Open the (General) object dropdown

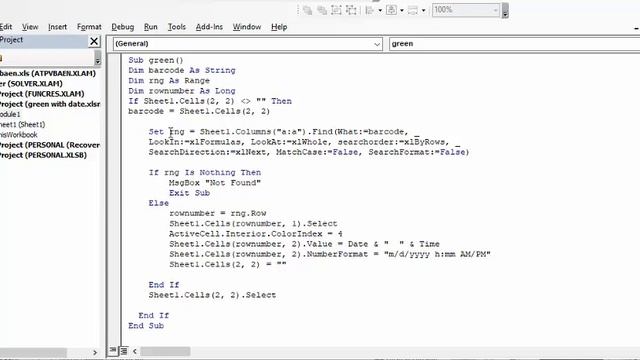click(x=247, y=44)
